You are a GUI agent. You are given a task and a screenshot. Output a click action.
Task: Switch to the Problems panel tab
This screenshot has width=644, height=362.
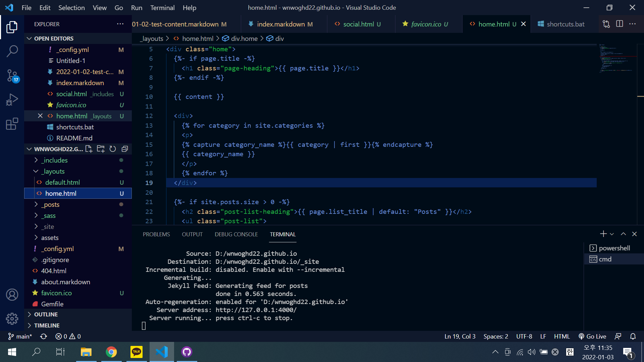coord(156,234)
